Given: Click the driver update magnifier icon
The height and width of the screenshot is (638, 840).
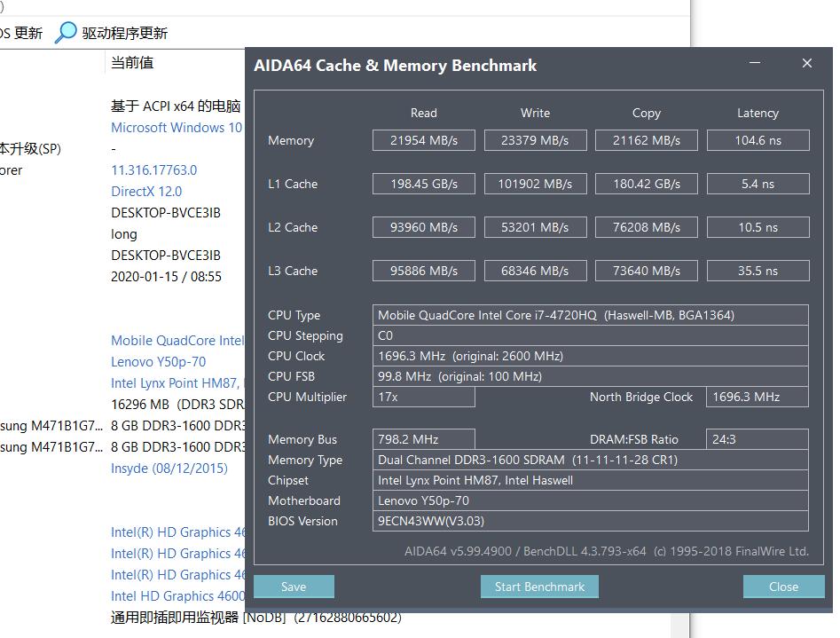Looking at the screenshot, I should (66, 32).
